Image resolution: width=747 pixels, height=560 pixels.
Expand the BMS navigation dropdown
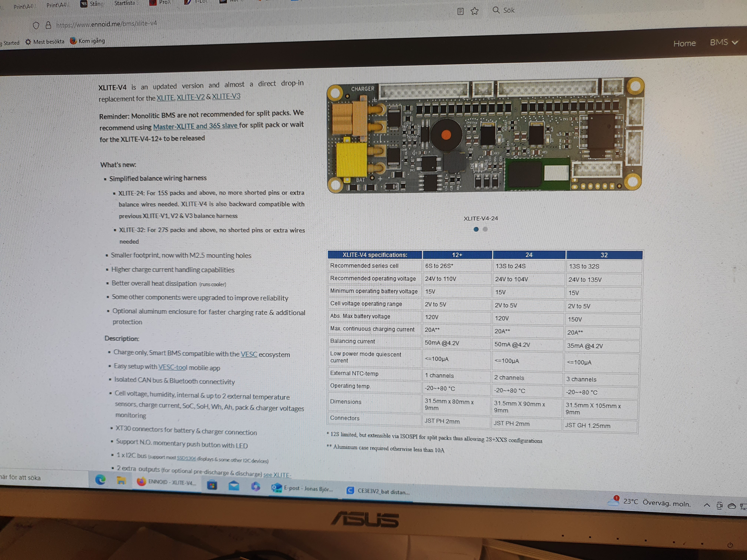tap(724, 43)
